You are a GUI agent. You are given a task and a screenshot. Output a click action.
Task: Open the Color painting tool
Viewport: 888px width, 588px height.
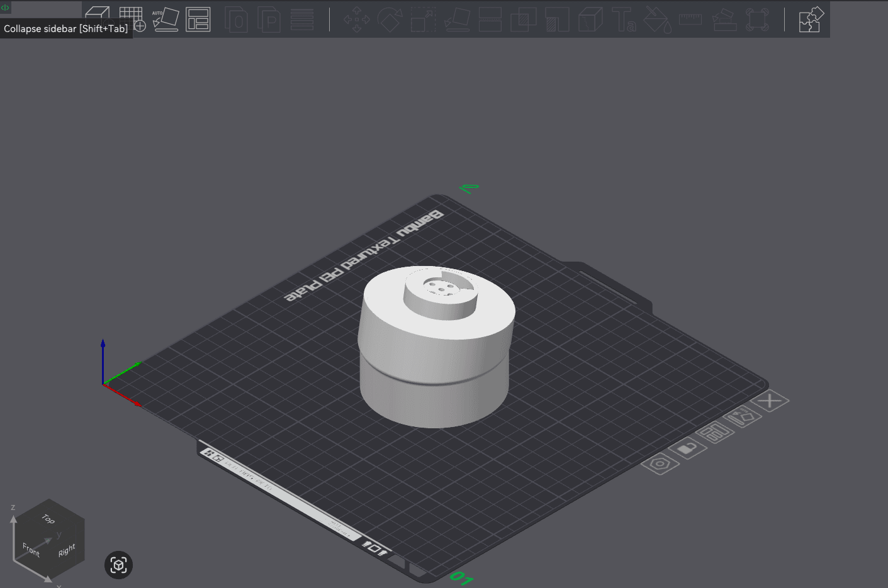click(x=656, y=19)
